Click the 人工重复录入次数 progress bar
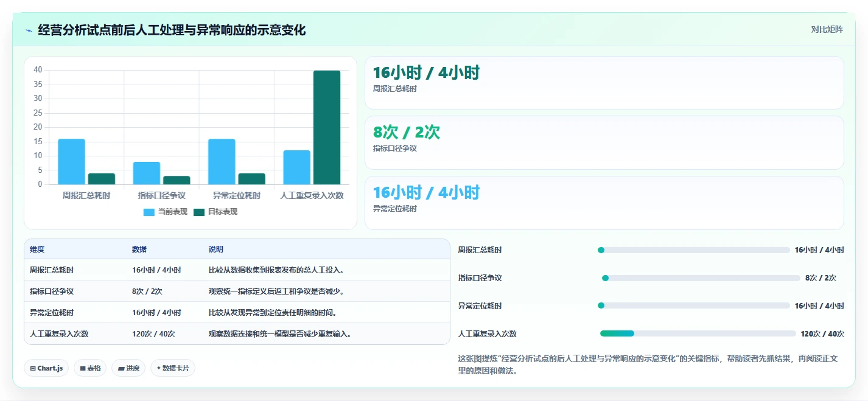Image resolution: width=868 pixels, height=401 pixels. [x=698, y=333]
